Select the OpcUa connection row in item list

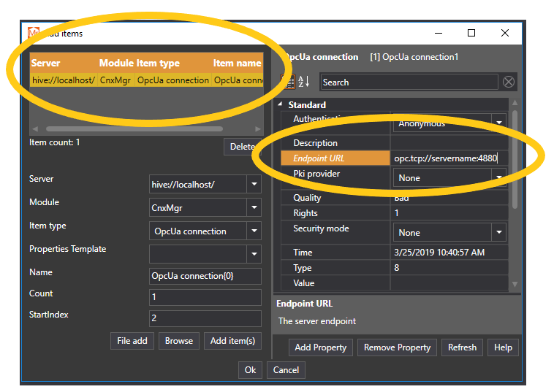146,80
